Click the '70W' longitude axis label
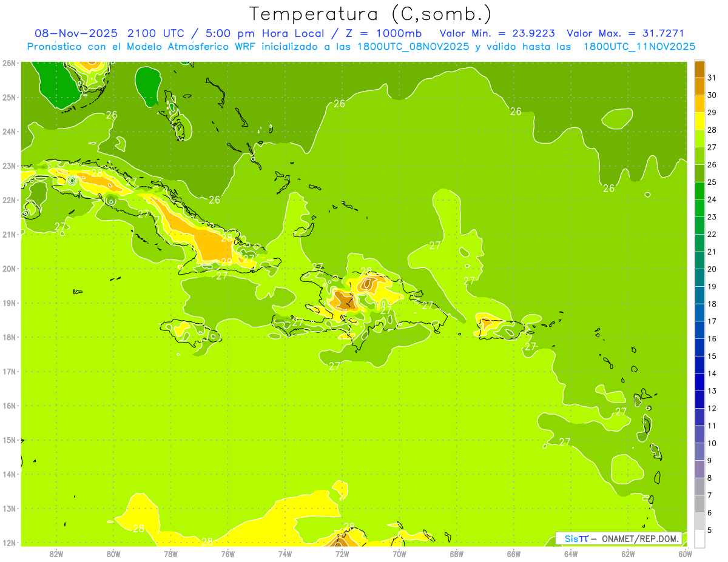This screenshot has height=562, width=728. (x=399, y=554)
